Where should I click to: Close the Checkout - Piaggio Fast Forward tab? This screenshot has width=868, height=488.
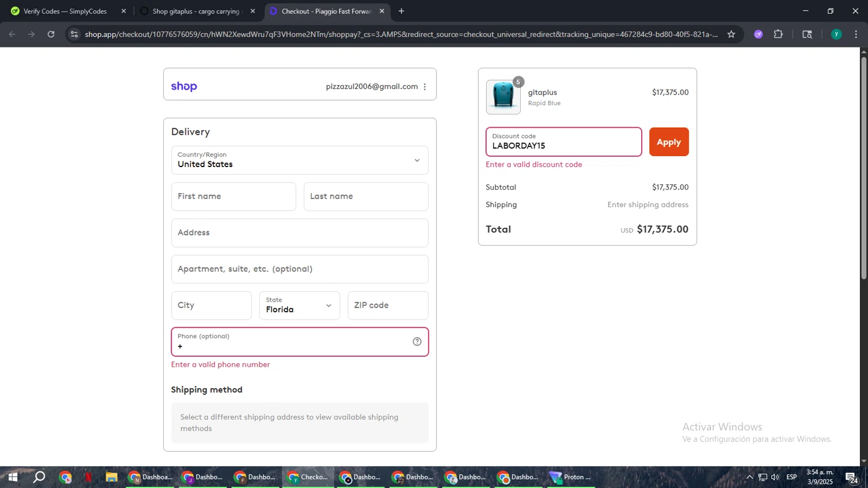tap(382, 11)
